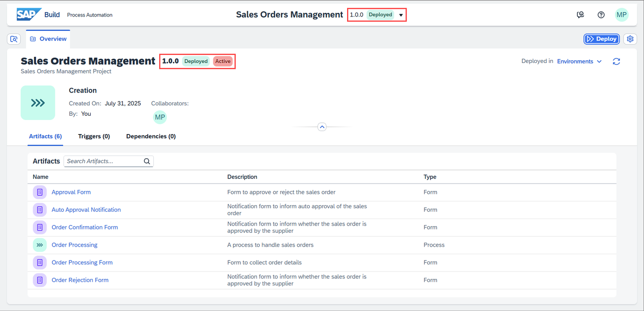Collapse the project header section

coord(322,127)
